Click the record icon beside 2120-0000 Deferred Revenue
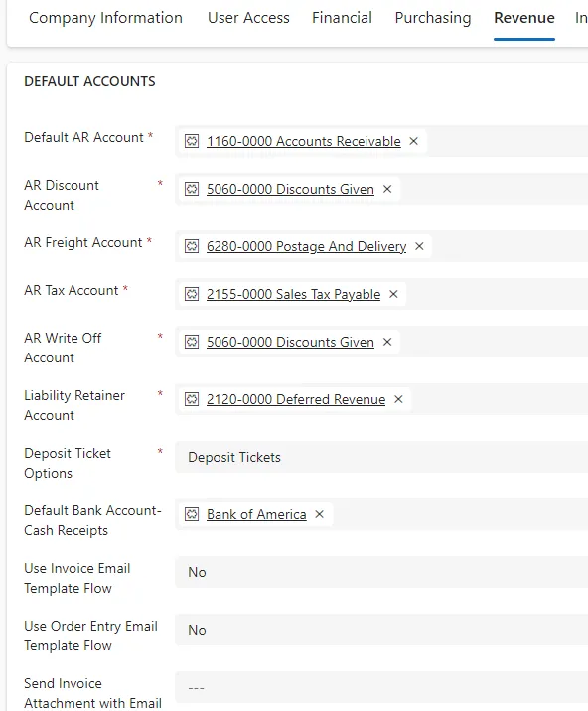 click(192, 399)
